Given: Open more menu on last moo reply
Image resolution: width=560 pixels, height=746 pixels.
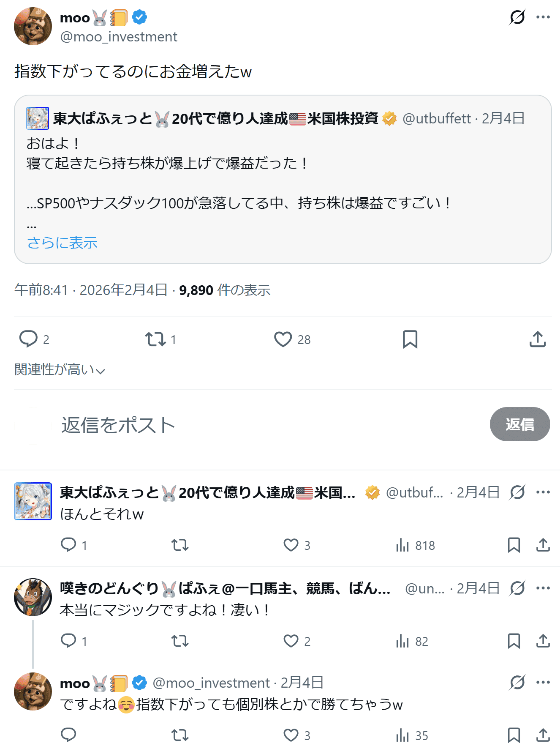Looking at the screenshot, I should 543,682.
